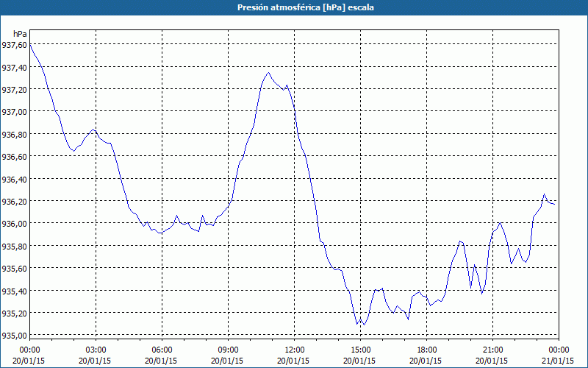
Task: Select the 936,00 y-axis value
Action: point(14,224)
